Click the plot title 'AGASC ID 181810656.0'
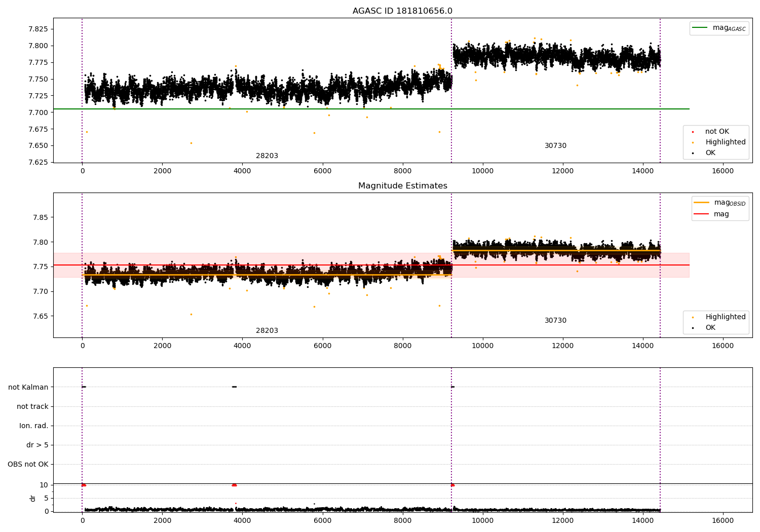 coord(402,11)
